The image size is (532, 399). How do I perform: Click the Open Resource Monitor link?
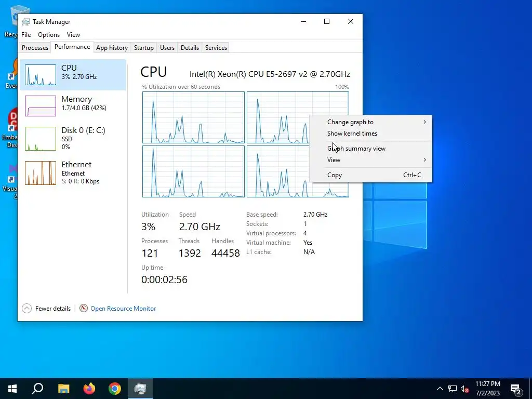pos(123,309)
